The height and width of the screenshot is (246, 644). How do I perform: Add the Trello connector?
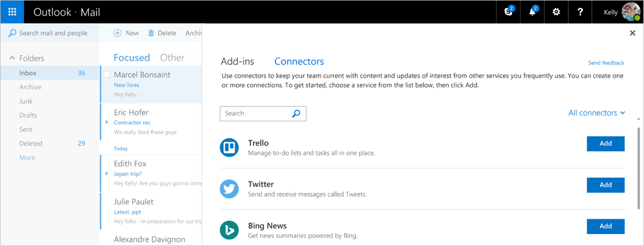point(605,144)
